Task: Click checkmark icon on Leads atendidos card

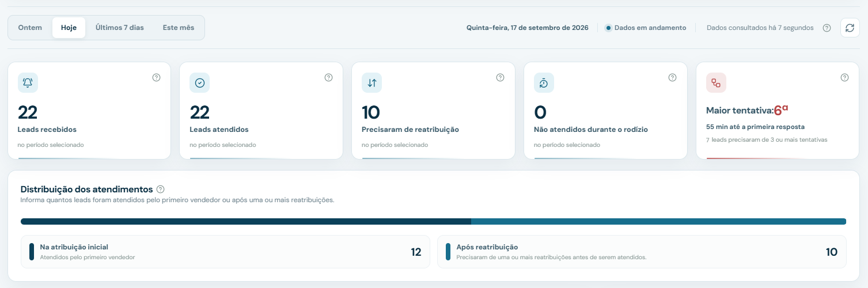Action: [200, 83]
